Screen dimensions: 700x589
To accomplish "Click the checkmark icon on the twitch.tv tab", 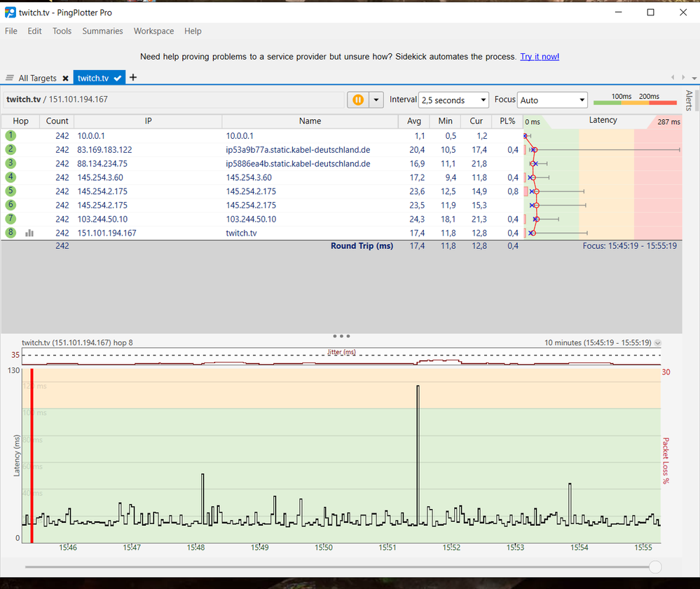I will tap(118, 79).
